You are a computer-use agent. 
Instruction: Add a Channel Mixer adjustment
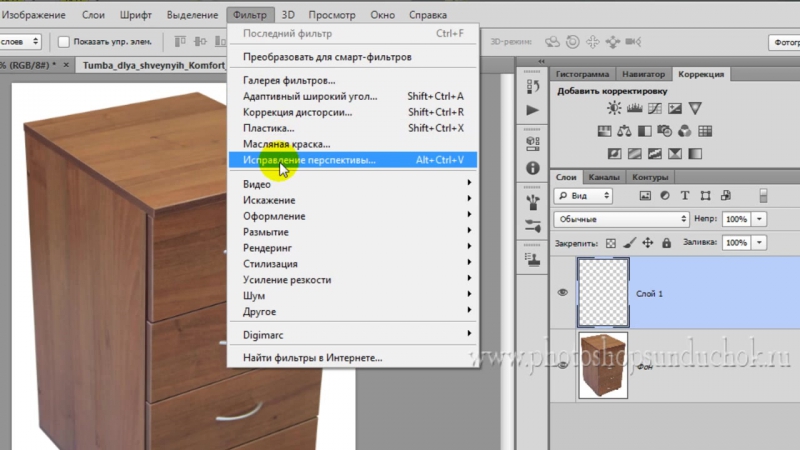(685, 131)
